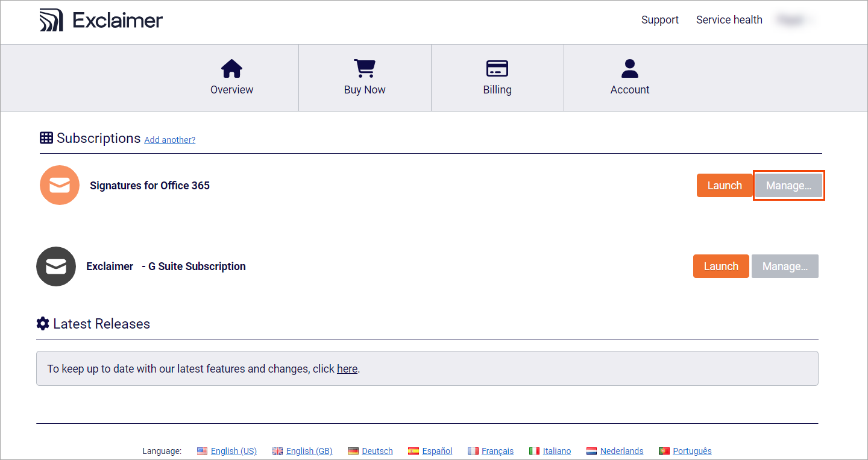Click the gear icon next to Latest Releases
This screenshot has height=460, width=868.
[42, 323]
